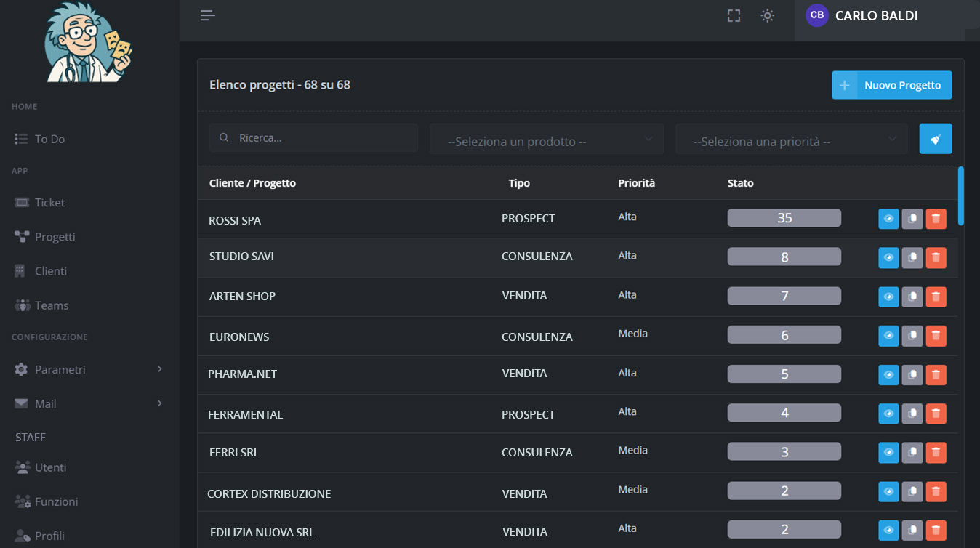Click the Nuovo Progetto button

(891, 85)
